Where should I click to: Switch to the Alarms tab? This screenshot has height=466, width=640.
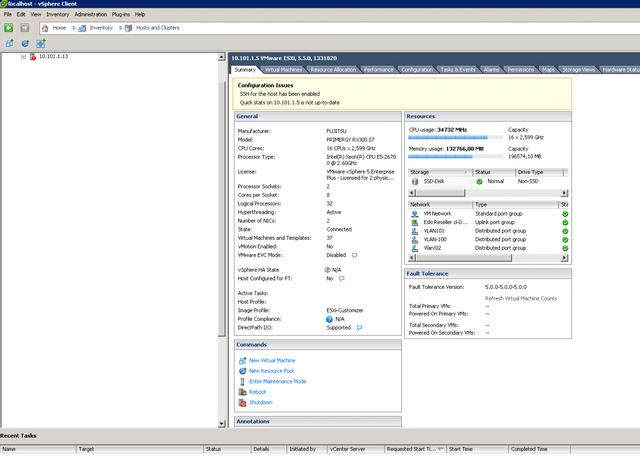(x=491, y=70)
